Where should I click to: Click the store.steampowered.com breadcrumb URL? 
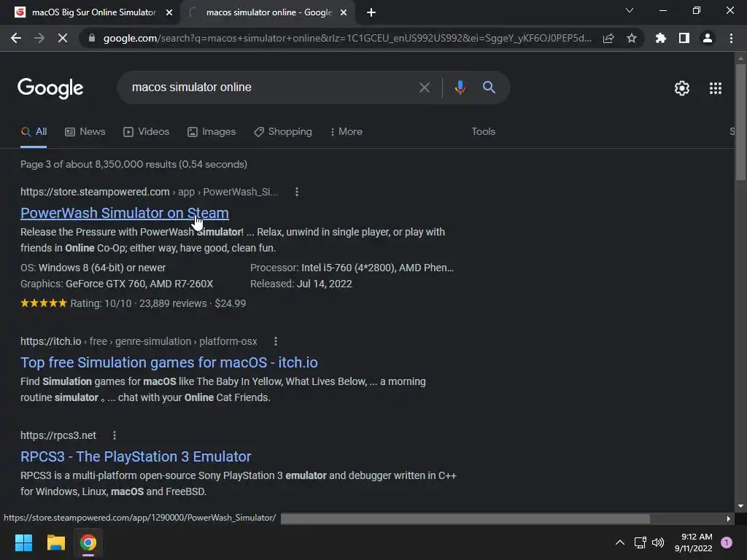tap(149, 192)
